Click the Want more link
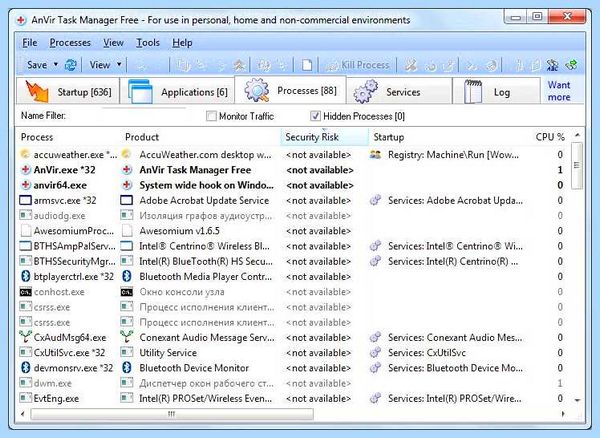 (x=559, y=91)
